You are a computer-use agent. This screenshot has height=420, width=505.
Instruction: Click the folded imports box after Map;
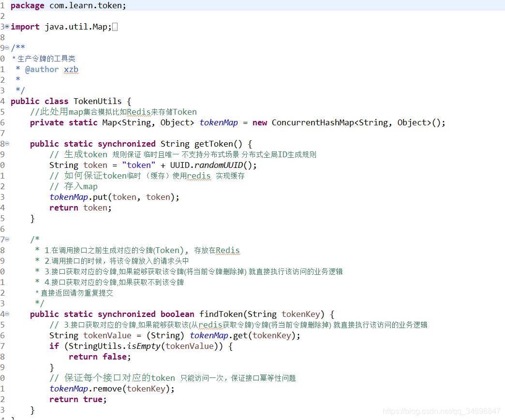coord(115,27)
